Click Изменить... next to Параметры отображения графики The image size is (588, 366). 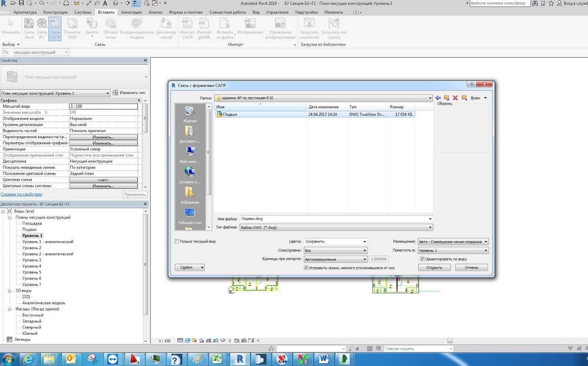point(103,143)
